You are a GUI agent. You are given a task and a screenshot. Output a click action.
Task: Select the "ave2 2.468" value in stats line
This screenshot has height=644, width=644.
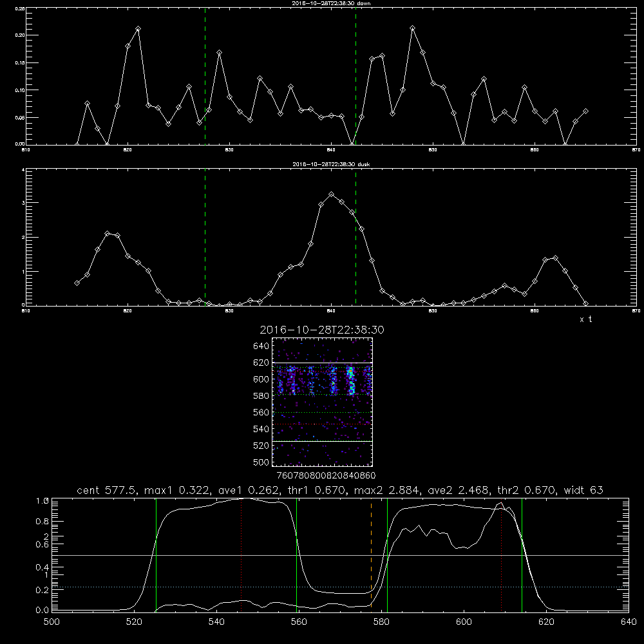click(459, 490)
